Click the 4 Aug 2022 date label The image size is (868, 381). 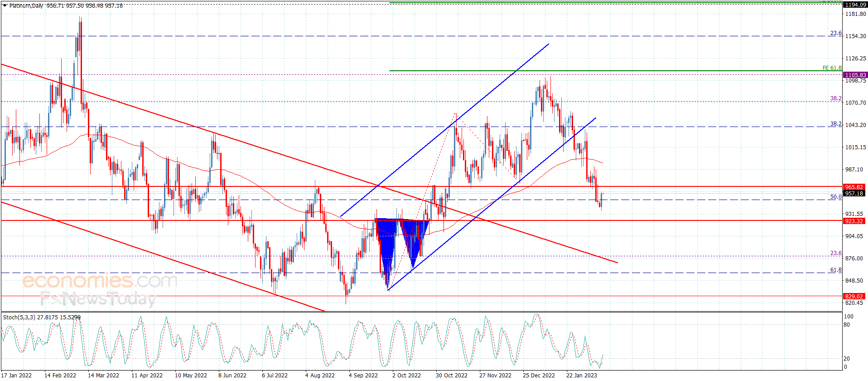320,375
